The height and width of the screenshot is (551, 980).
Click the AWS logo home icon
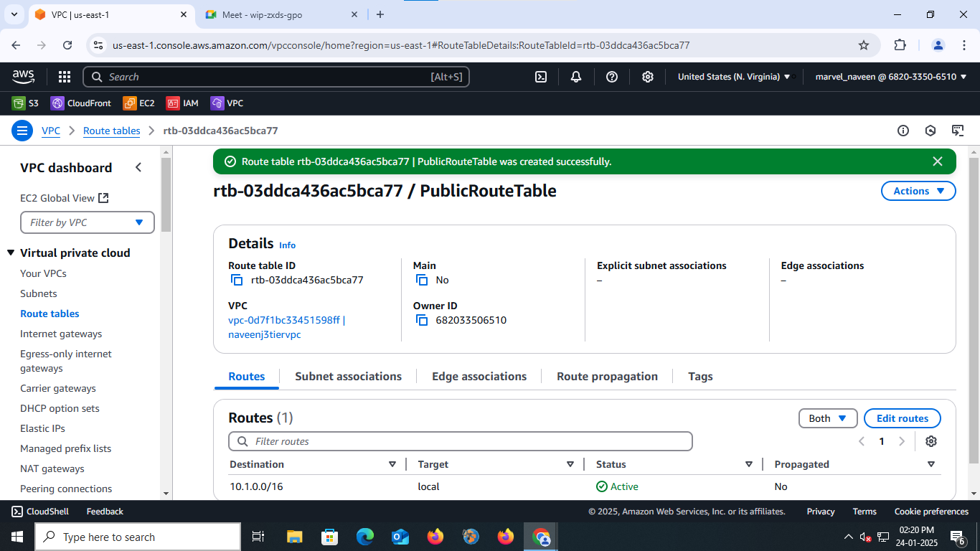tap(24, 76)
